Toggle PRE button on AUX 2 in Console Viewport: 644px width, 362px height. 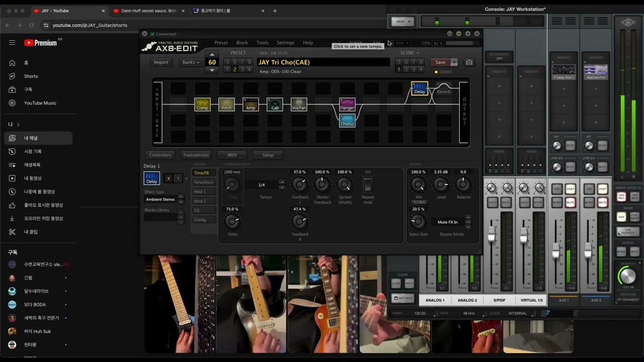589,189
